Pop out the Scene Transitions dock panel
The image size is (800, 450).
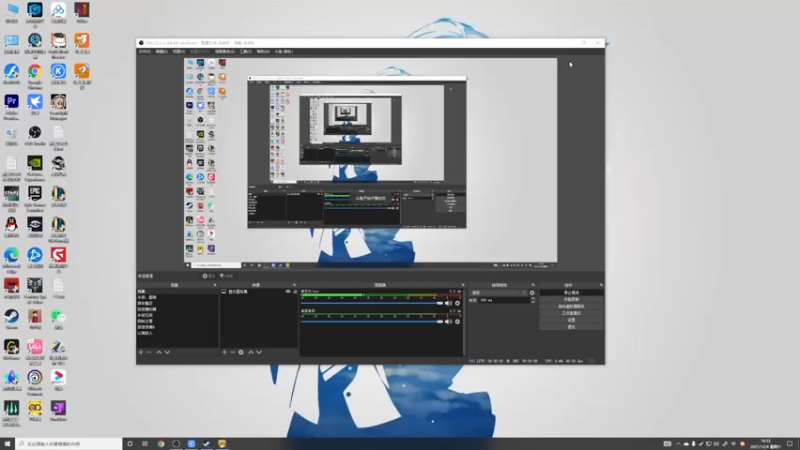[x=533, y=285]
